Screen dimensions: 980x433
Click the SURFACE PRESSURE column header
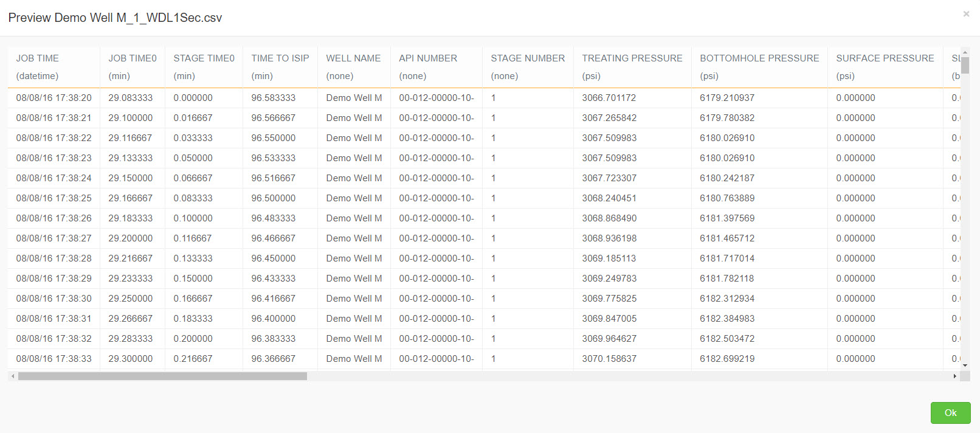(x=885, y=58)
